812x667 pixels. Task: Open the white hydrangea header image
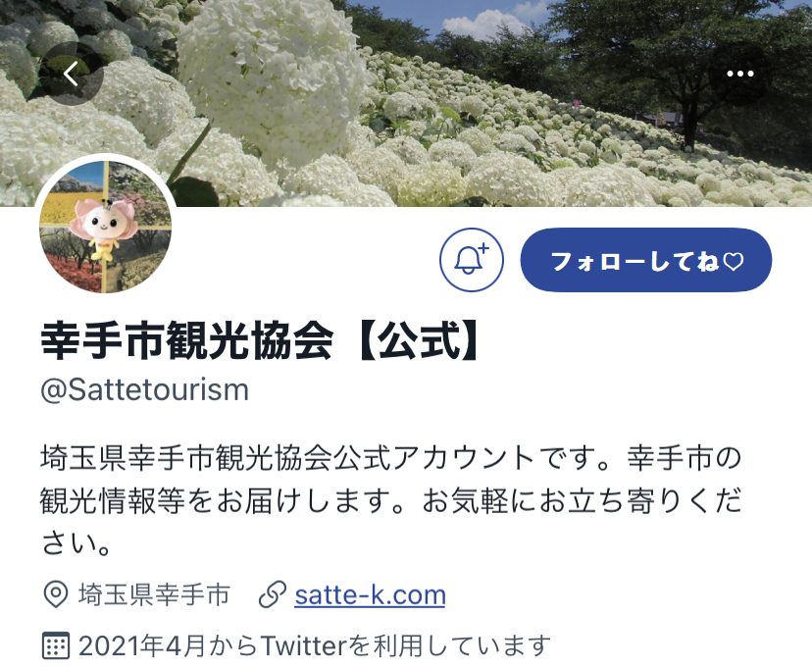point(406,103)
